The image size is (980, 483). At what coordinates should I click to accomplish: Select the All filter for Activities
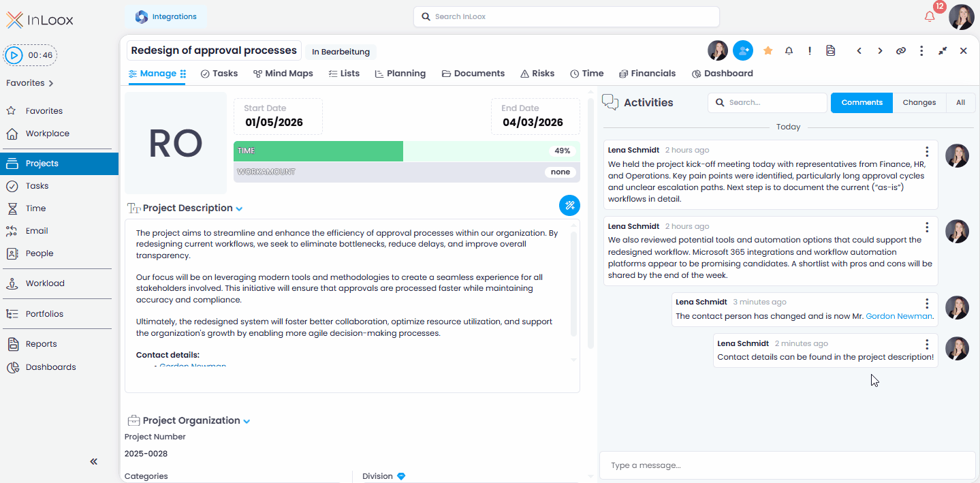(x=960, y=102)
